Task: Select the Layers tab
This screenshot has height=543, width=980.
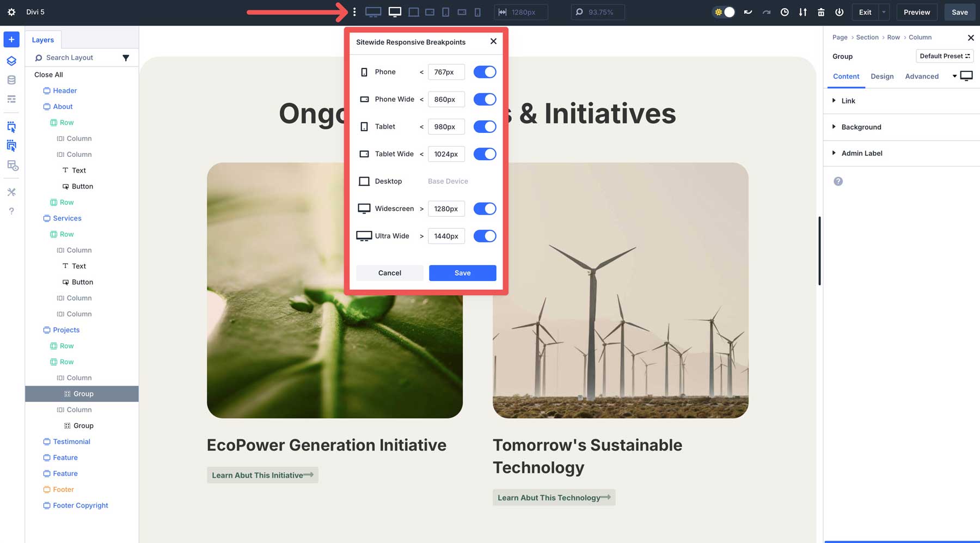Action: [x=43, y=40]
